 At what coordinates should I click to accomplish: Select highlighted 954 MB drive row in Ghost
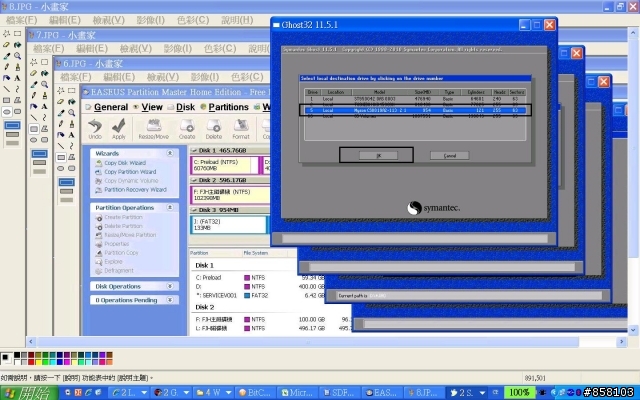(415, 110)
